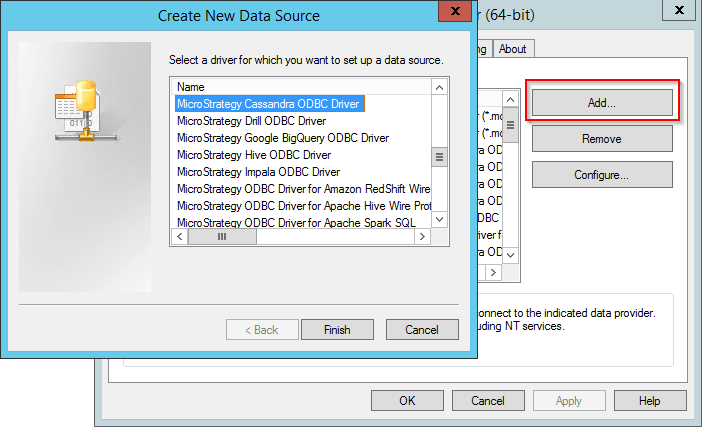Click Finish in the data source wizard
702x427 pixels.
337,330
